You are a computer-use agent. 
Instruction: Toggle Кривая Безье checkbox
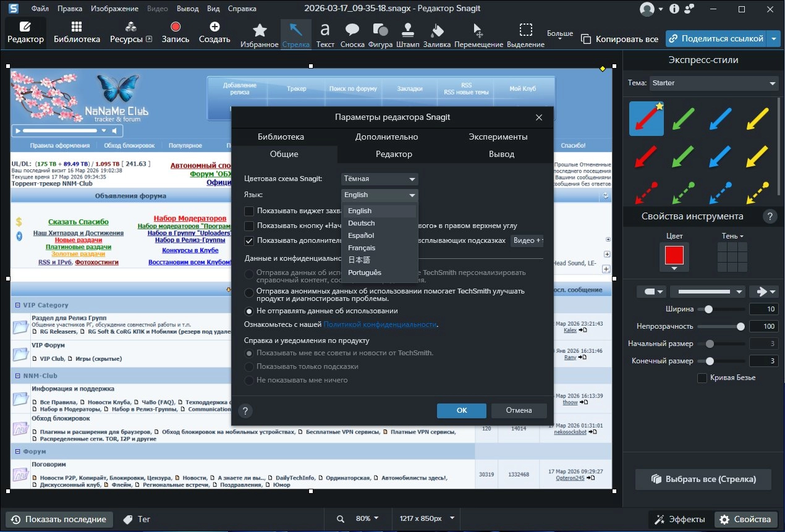tap(702, 378)
